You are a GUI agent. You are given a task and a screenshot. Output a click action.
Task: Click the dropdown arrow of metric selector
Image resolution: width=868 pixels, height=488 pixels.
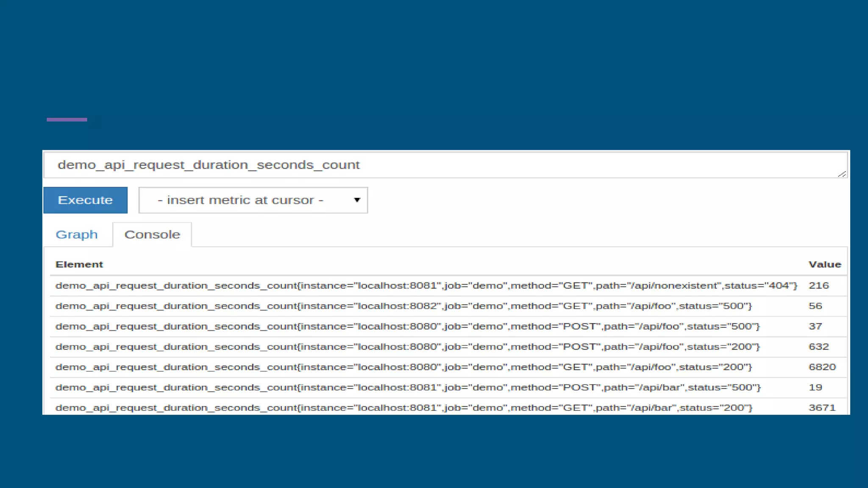pos(357,200)
